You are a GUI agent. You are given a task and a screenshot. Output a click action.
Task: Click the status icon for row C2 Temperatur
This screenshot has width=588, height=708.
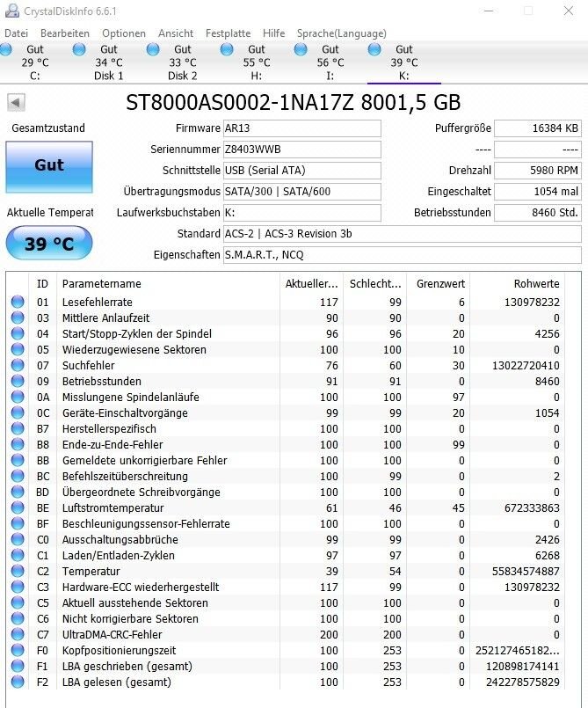tap(18, 570)
